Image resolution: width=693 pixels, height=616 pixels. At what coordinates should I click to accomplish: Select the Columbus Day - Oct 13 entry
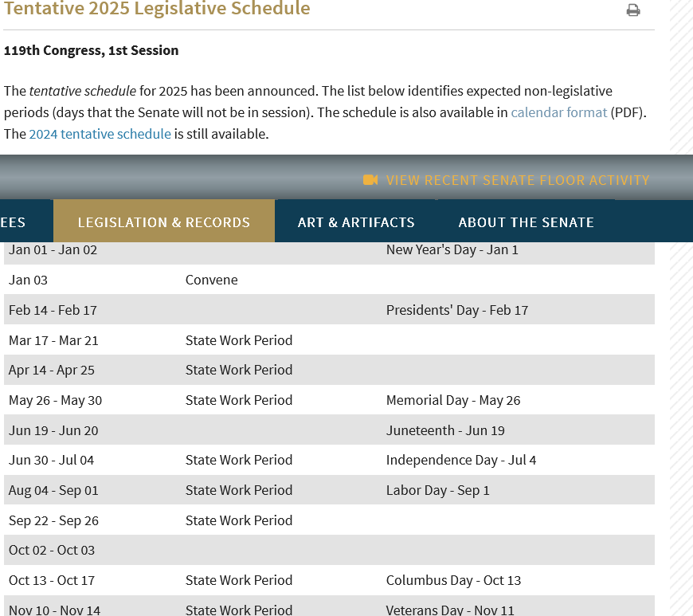point(453,580)
